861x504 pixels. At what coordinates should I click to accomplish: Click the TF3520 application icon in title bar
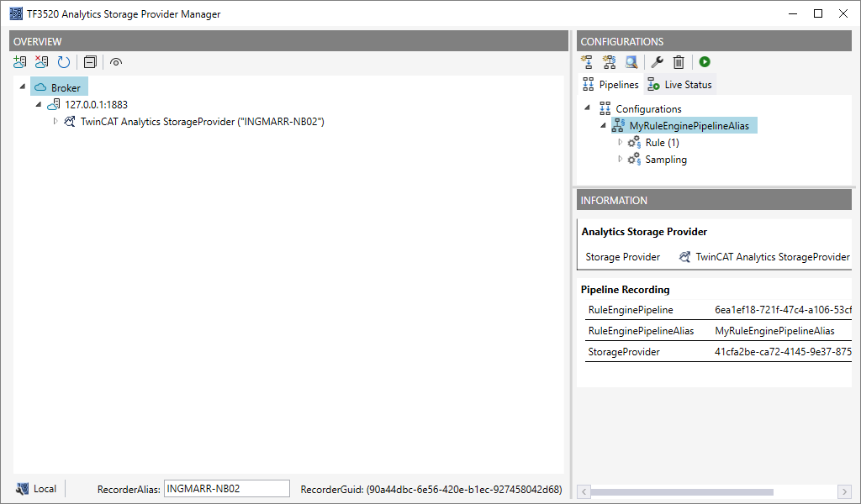16,13
